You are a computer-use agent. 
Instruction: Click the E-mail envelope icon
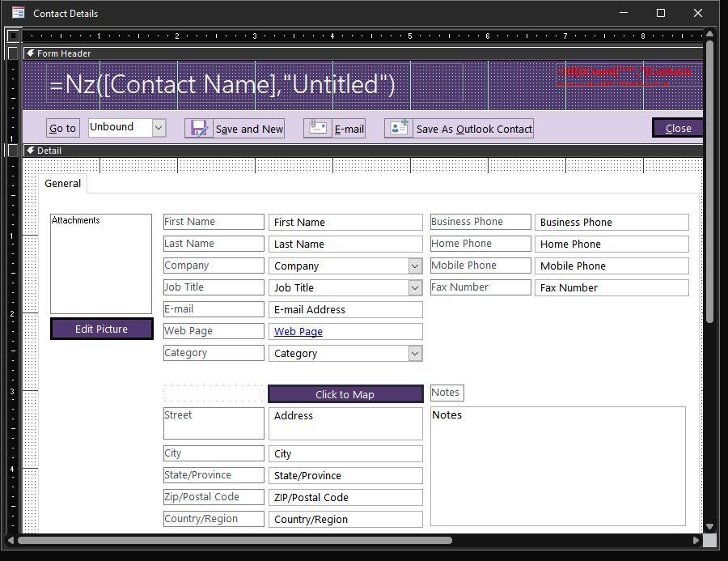pos(317,128)
